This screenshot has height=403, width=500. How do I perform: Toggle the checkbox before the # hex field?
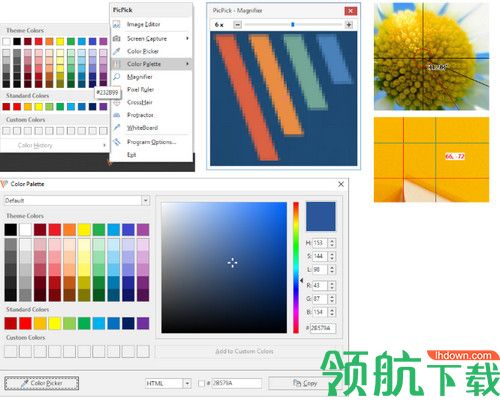(x=201, y=383)
